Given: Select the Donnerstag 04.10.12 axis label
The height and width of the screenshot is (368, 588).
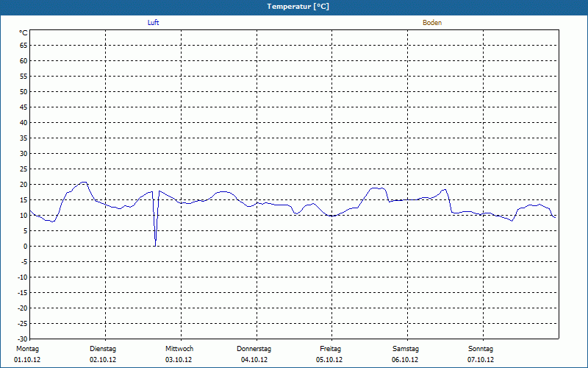Looking at the screenshot, I should pos(254,354).
